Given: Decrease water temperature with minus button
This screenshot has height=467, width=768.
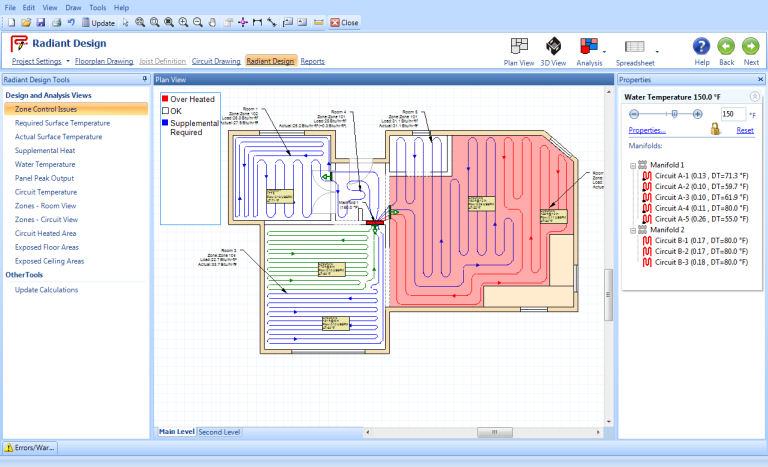Looking at the screenshot, I should (x=634, y=114).
